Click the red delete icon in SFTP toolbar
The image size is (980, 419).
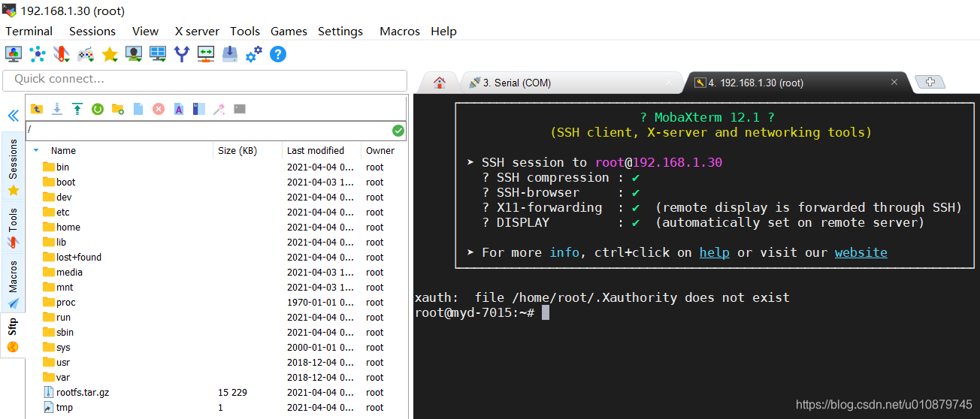pos(159,109)
